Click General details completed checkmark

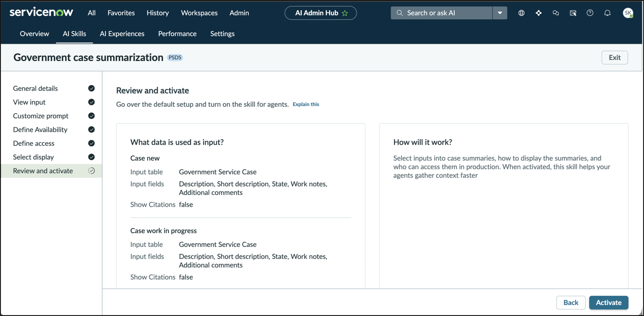point(91,88)
